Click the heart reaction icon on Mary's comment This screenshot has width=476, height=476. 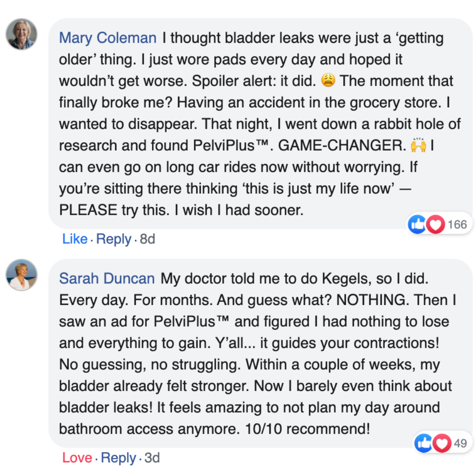point(435,224)
